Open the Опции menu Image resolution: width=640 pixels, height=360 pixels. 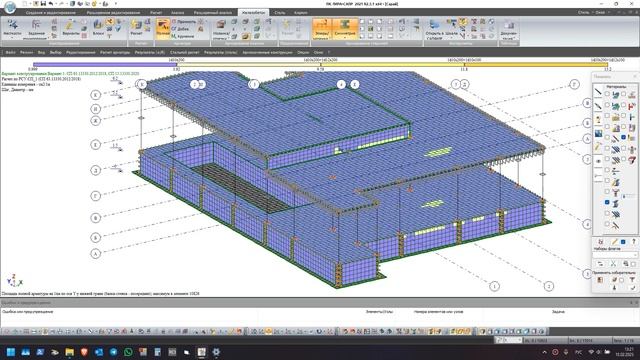(303, 52)
